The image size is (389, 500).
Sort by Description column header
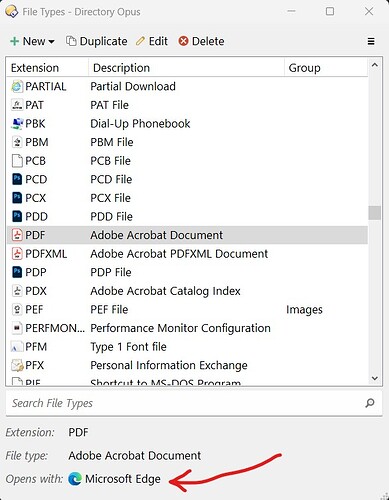pos(186,68)
